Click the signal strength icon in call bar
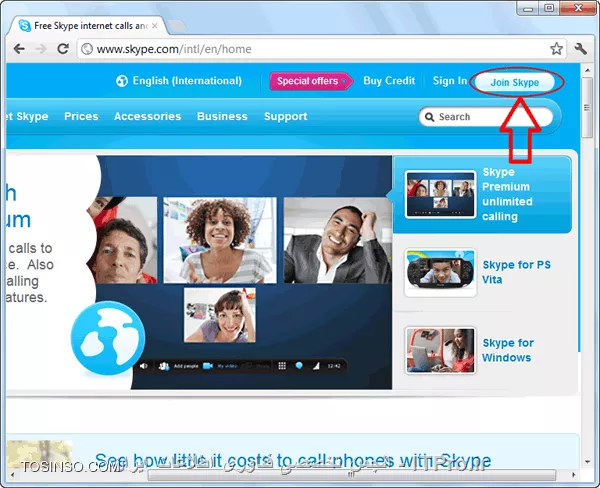 (316, 366)
